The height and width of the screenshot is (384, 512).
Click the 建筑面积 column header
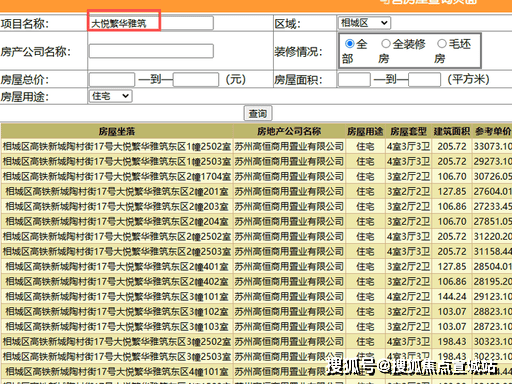452,131
